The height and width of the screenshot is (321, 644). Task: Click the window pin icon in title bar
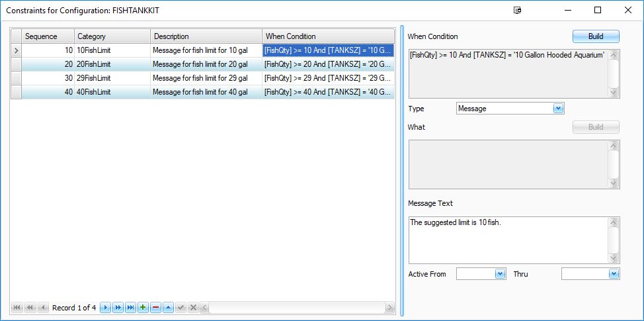coord(518,11)
